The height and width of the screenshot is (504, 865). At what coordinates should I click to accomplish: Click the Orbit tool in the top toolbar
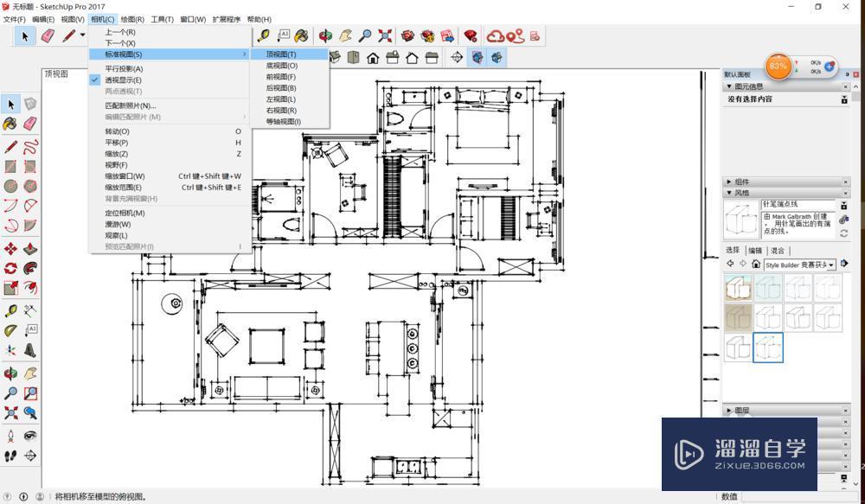(325, 36)
